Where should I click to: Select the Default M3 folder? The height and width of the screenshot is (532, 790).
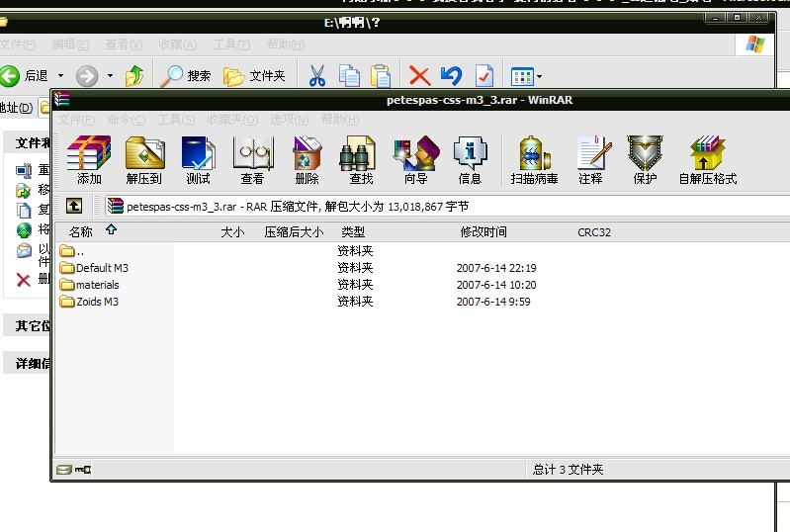[x=94, y=268]
